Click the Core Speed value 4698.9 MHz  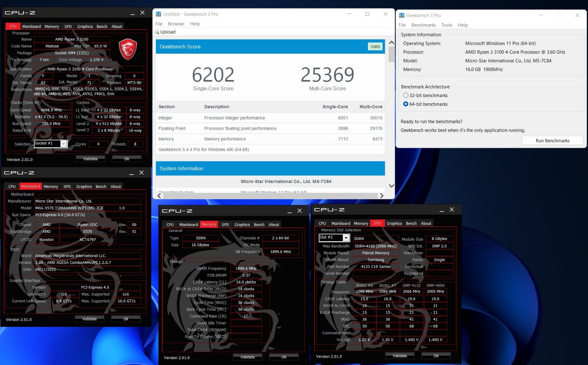[x=51, y=110]
